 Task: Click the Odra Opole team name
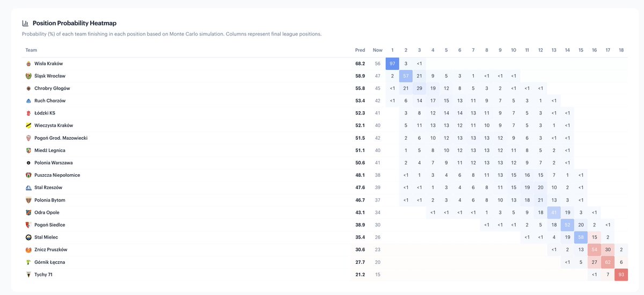click(47, 212)
